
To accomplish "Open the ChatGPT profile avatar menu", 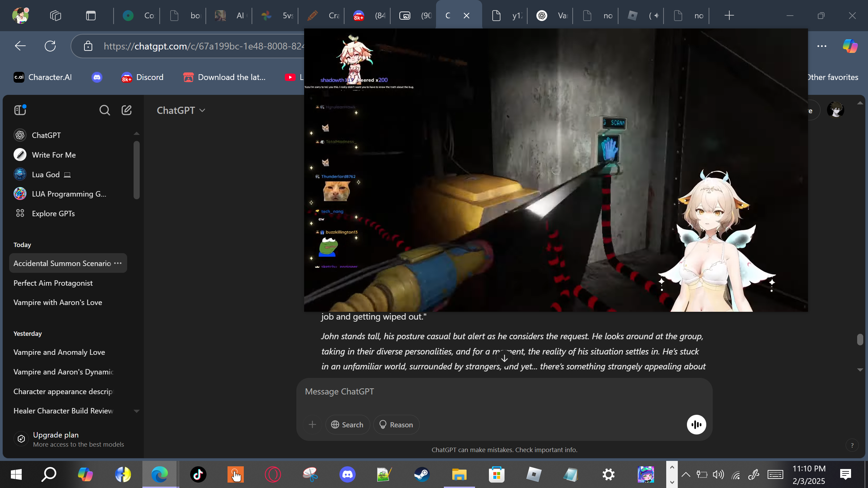I will click(835, 110).
